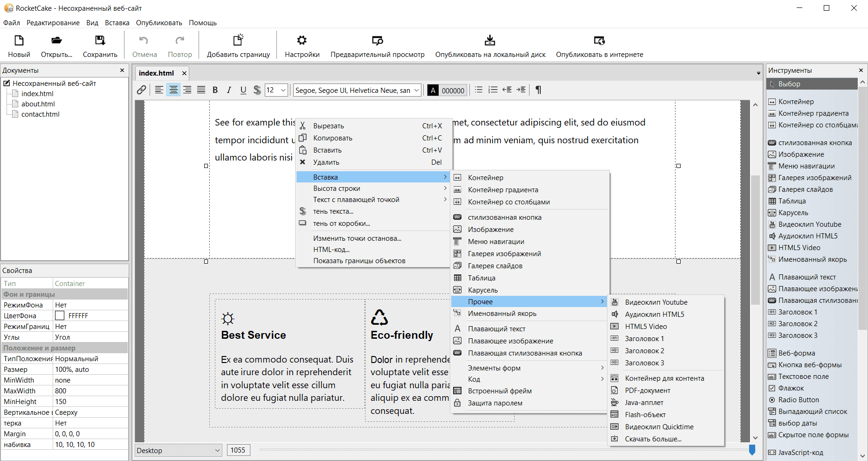Image resolution: width=868 pixels, height=461 pixels.
Task: Click the page width slider handle
Action: click(x=752, y=450)
